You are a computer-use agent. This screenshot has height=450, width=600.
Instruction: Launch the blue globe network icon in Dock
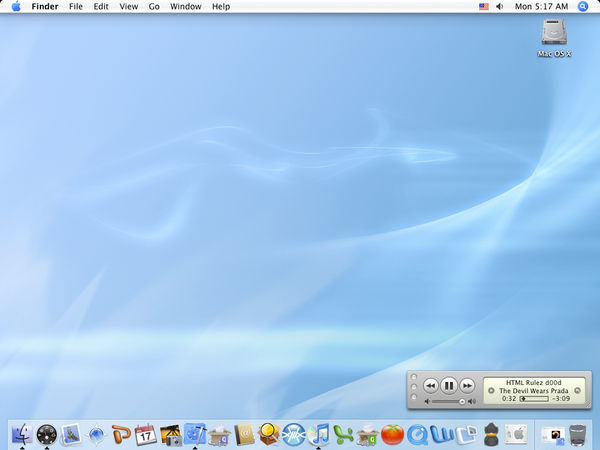(x=293, y=435)
